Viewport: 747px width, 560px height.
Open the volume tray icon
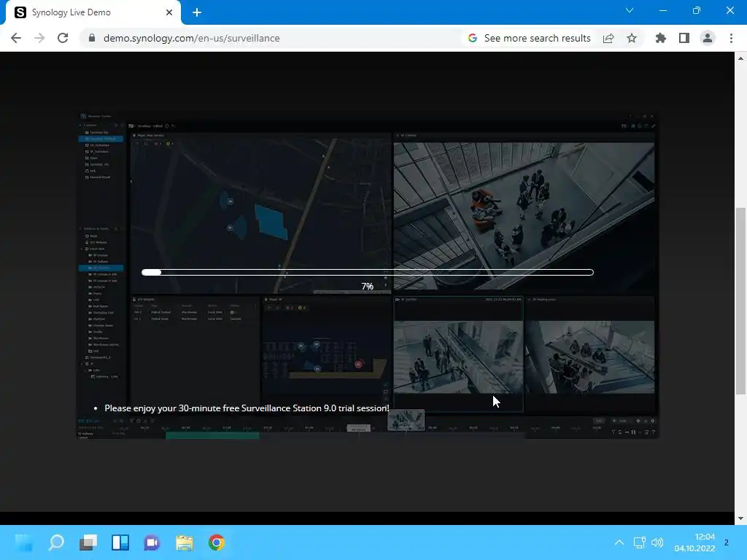657,542
